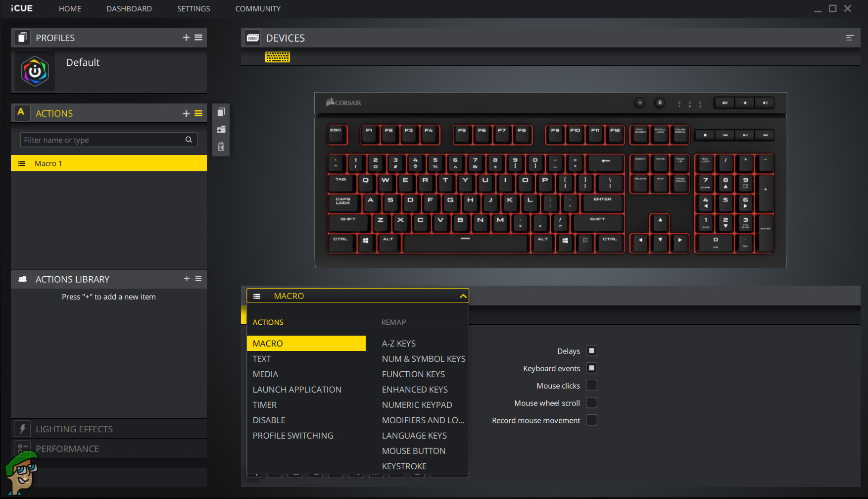This screenshot has width=868, height=499.
Task: Click the left Windows key on keyboard
Action: 365,243
